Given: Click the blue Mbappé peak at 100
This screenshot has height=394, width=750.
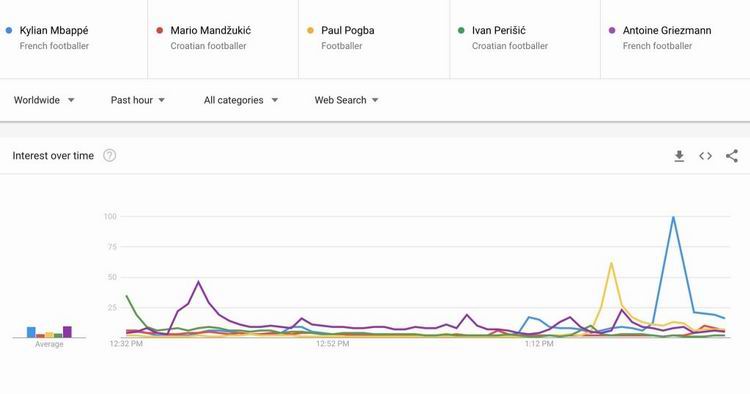Looking at the screenshot, I should click(x=673, y=217).
